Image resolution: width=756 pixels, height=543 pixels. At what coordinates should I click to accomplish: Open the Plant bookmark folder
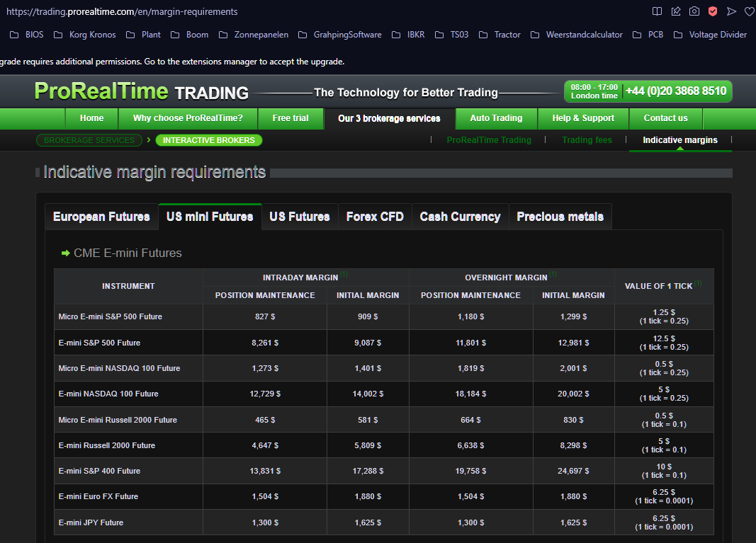[x=144, y=35]
